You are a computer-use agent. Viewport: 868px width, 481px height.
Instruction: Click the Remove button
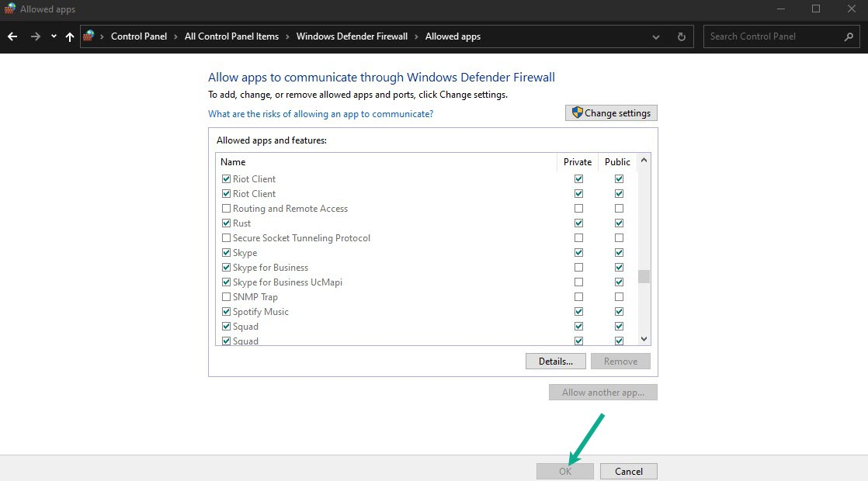pyautogui.click(x=620, y=361)
